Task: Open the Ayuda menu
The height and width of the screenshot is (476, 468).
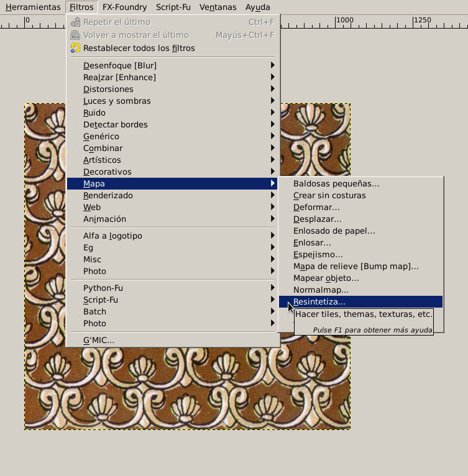Action: pyautogui.click(x=257, y=7)
